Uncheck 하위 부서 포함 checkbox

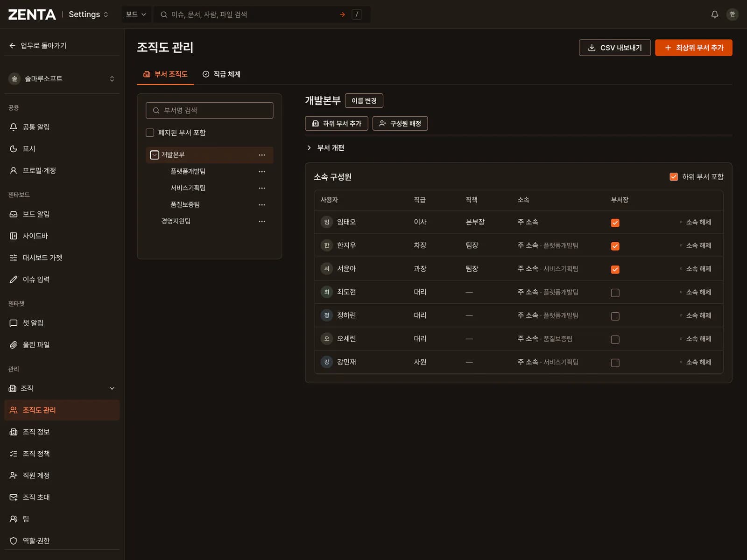click(674, 177)
